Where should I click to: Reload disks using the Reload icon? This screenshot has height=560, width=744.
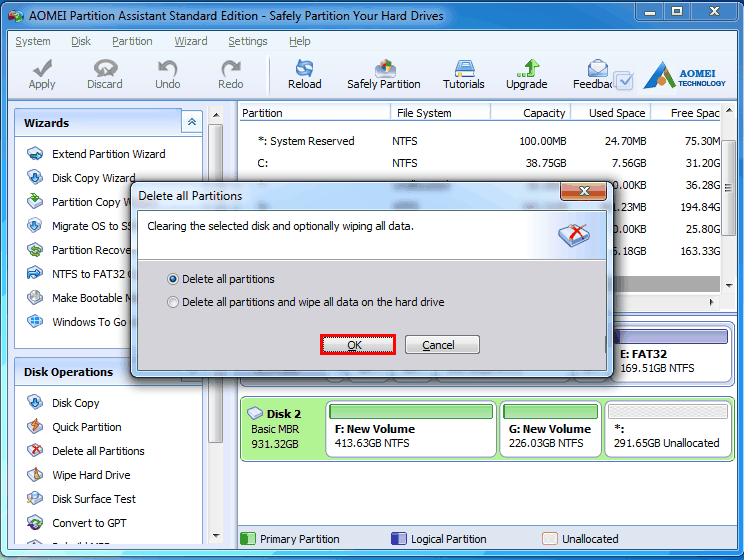[x=304, y=69]
